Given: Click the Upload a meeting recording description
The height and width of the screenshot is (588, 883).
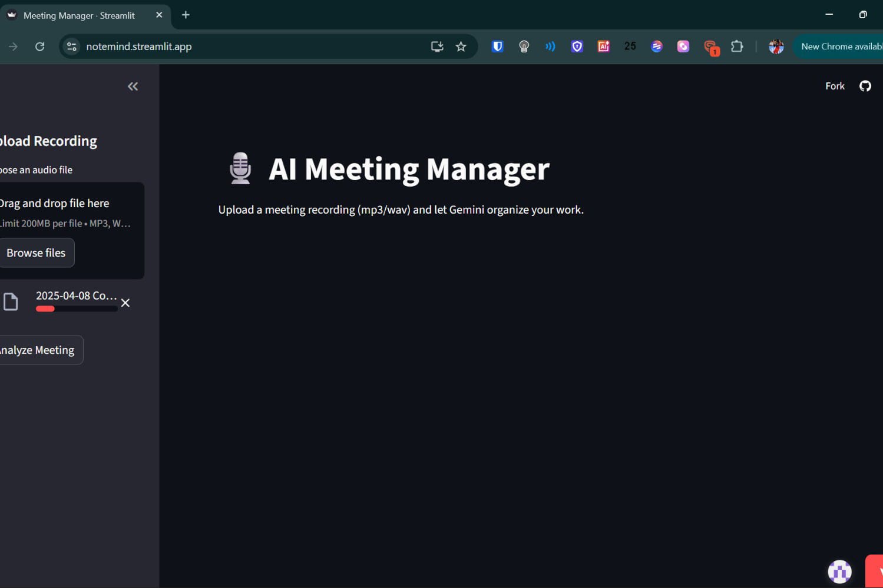Looking at the screenshot, I should (401, 210).
